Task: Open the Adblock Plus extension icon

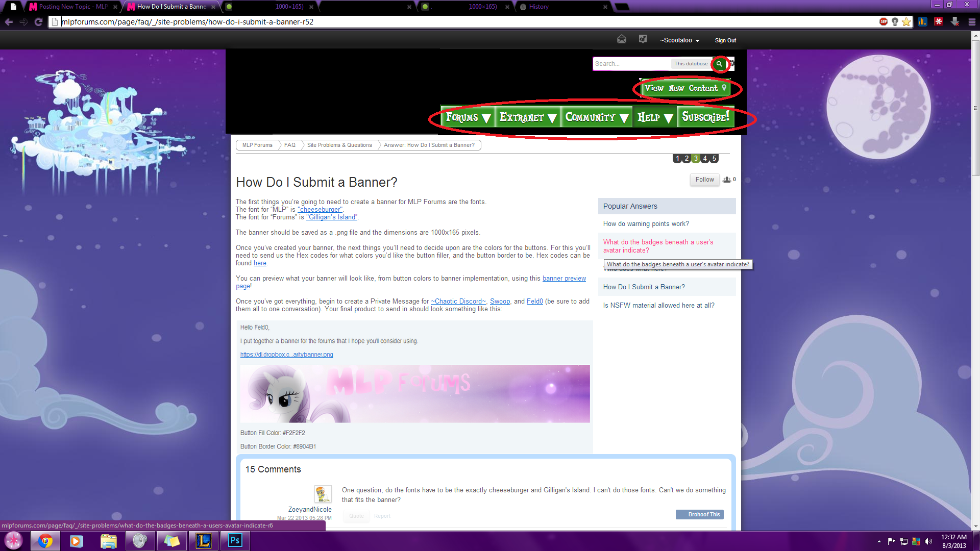Action: (x=884, y=21)
